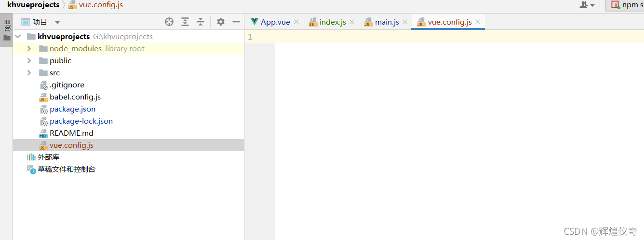This screenshot has height=240, width=644.
Task: Click vue.config.js in the breadcrumb bar
Action: [x=101, y=5]
